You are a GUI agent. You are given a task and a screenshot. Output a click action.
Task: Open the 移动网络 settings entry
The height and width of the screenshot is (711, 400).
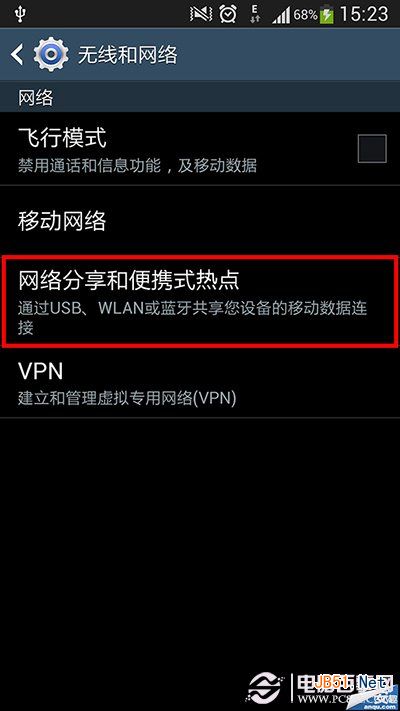[200, 221]
